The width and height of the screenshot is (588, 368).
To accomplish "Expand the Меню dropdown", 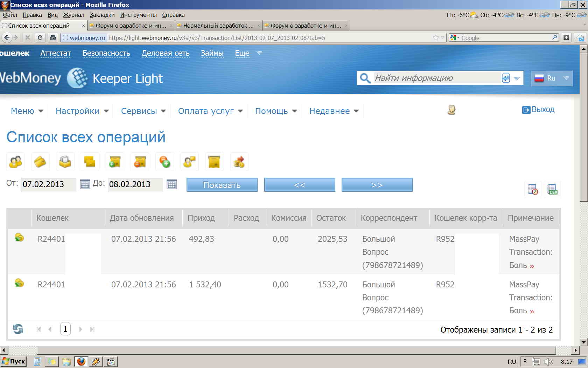I will coord(27,111).
